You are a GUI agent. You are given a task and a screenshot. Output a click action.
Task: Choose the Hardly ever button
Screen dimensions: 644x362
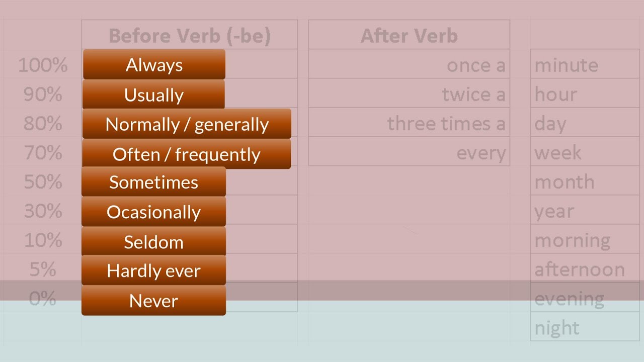(x=153, y=270)
